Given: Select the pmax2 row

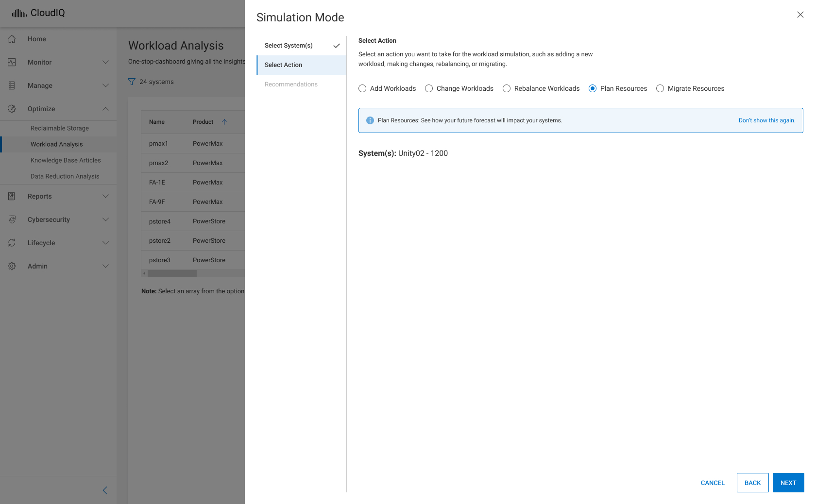Looking at the screenshot, I should coord(193,163).
